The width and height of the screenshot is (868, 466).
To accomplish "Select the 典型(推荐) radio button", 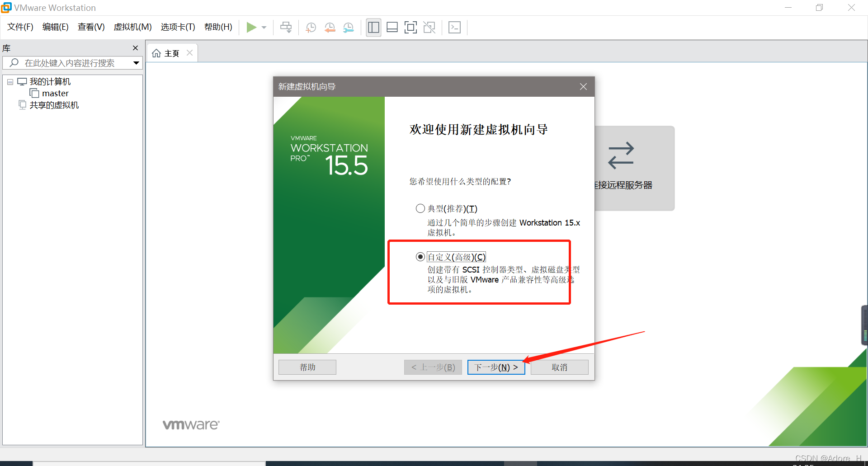I will (x=420, y=208).
